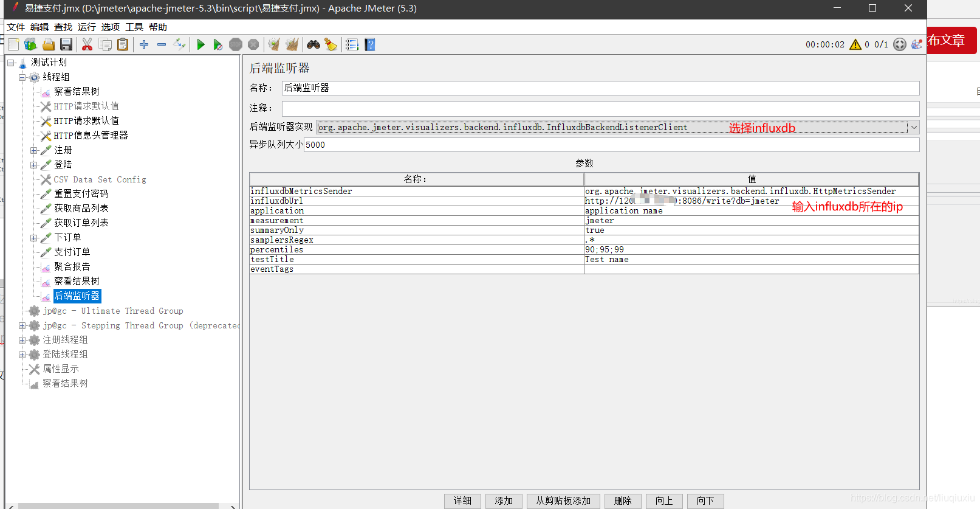Click the tree panel horizontal scrollbar
The height and width of the screenshot is (509, 980).
click(118, 505)
